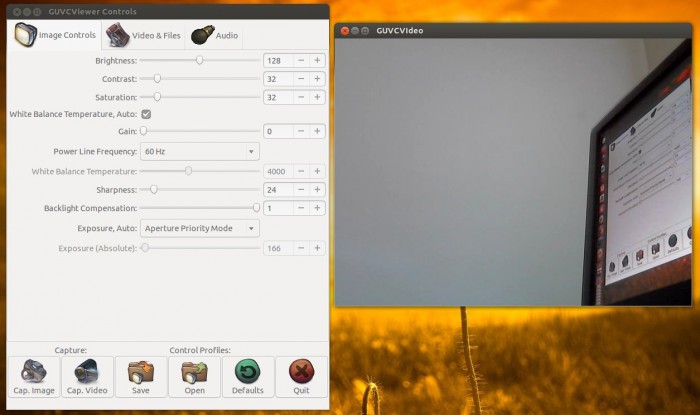Viewport: 700px width, 415px height.
Task: Toggle White Balance Temperature Auto checkbox
Action: point(146,114)
